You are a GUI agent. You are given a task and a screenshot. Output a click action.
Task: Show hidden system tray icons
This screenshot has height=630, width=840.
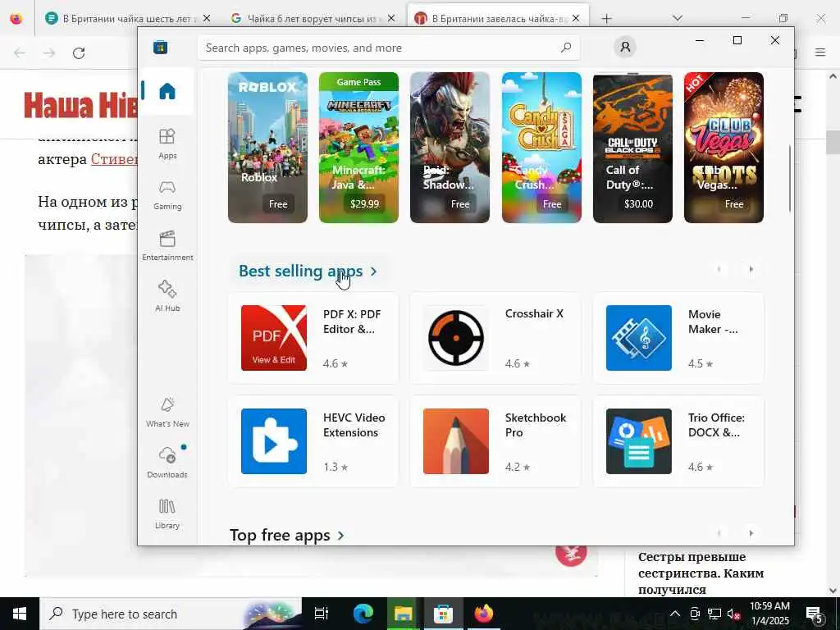(675, 614)
